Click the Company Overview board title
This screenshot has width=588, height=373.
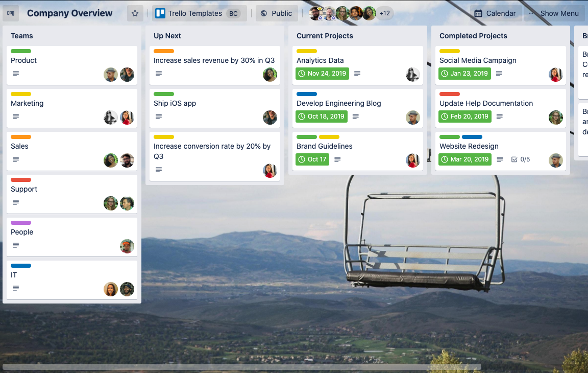click(x=69, y=13)
